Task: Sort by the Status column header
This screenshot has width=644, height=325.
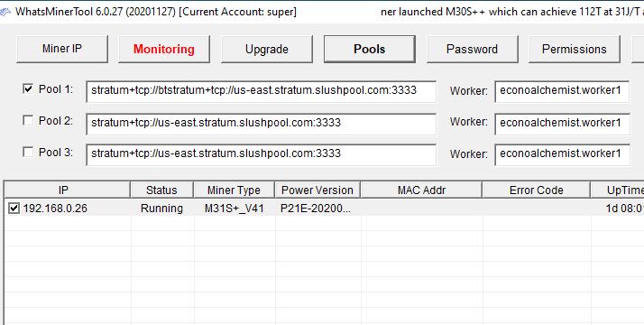Action: point(161,190)
